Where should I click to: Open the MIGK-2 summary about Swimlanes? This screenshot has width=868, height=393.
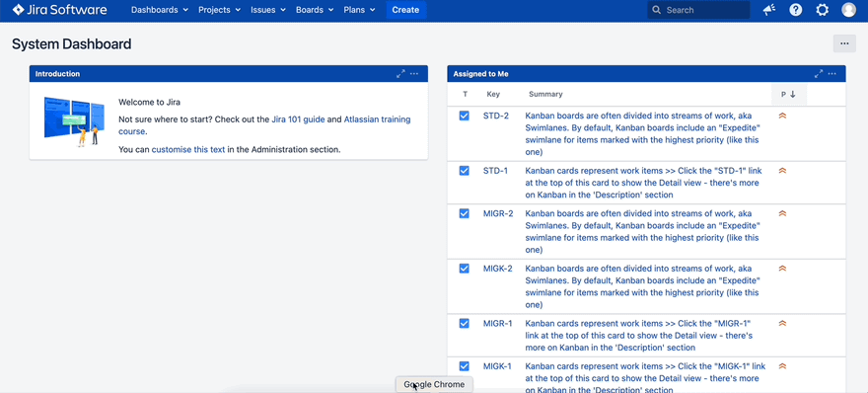(642, 286)
